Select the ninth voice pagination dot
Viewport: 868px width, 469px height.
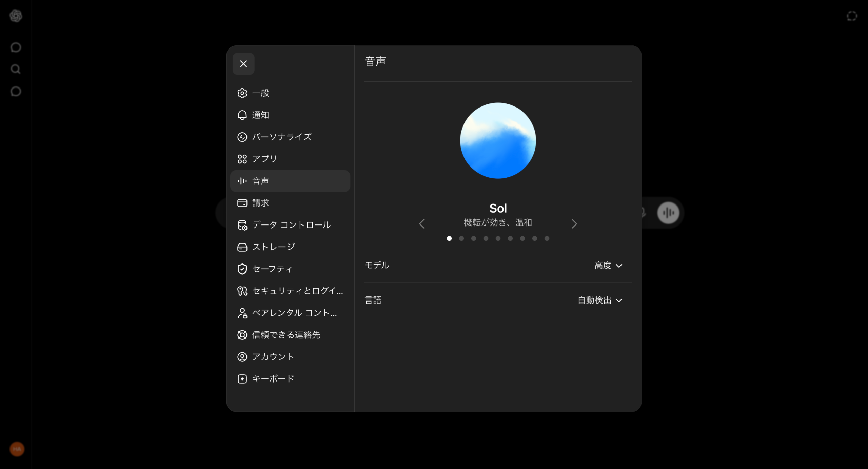547,238
